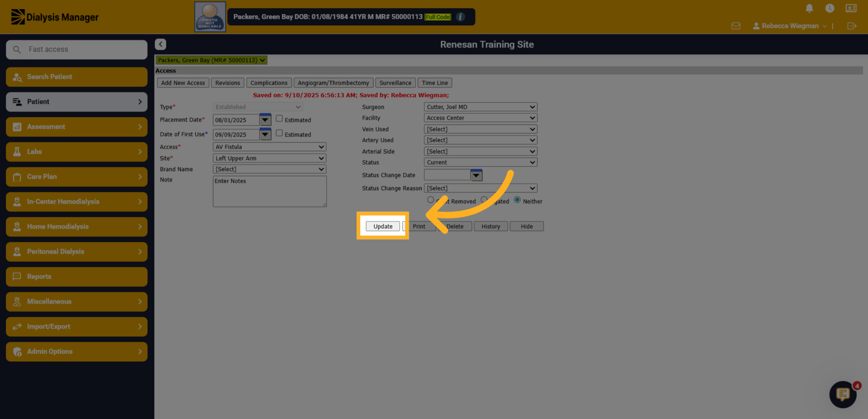This screenshot has height=419, width=868.
Task: Open the Site dropdown showing Left Upper Arm
Action: (269, 158)
